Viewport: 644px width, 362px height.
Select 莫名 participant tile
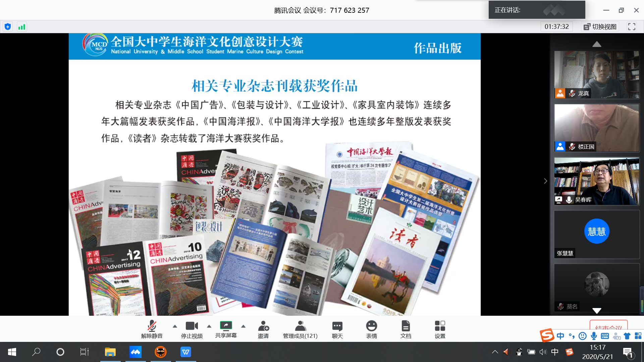pyautogui.click(x=597, y=288)
